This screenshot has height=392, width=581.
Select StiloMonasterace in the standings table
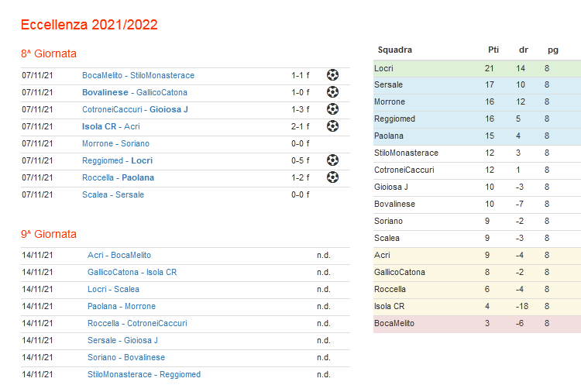(x=406, y=153)
